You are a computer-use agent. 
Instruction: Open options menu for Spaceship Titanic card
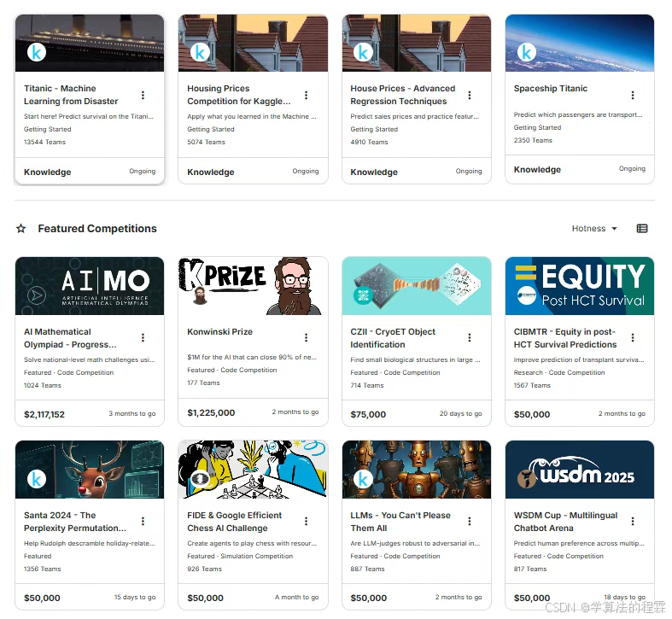coord(633,95)
